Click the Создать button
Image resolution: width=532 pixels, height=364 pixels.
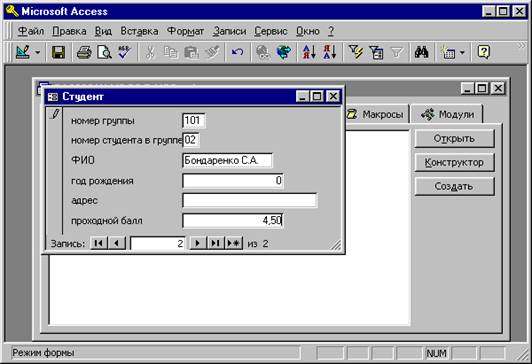[454, 186]
